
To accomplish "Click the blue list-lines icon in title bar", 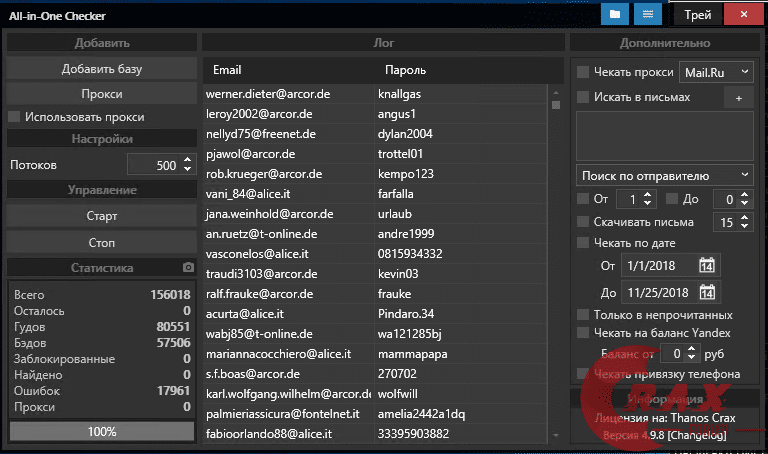I will (648, 14).
